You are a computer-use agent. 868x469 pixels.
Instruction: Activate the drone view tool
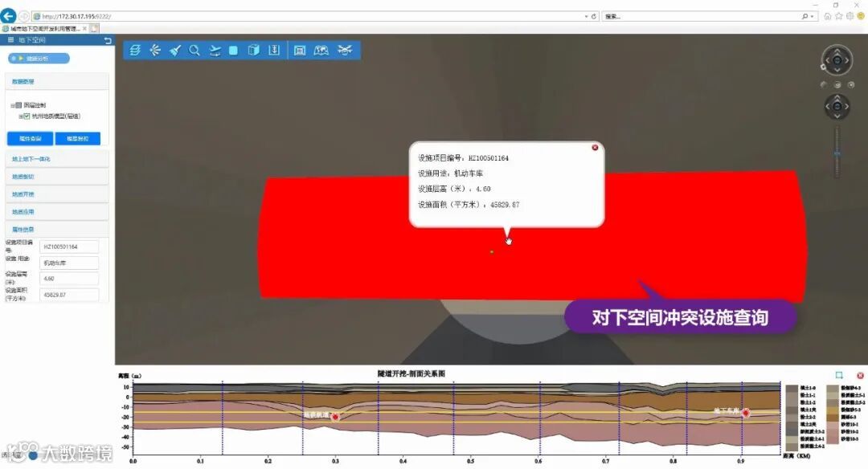coord(345,51)
